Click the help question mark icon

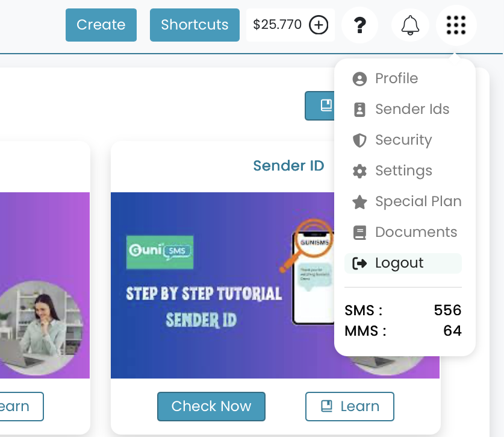point(359,25)
